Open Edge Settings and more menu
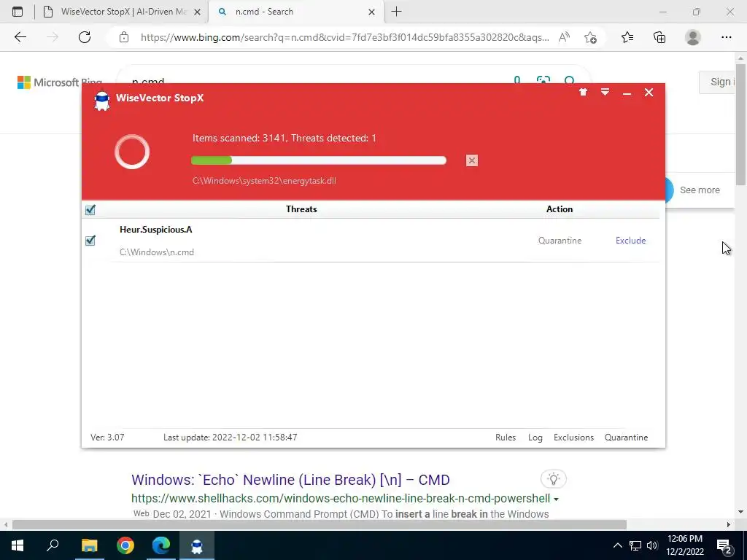The height and width of the screenshot is (560, 747). (x=726, y=37)
